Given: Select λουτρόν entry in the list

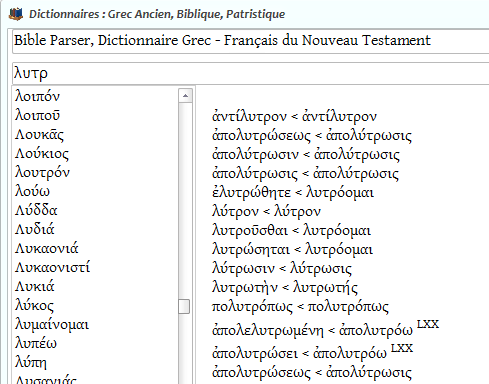Looking at the screenshot, I should (42, 173).
